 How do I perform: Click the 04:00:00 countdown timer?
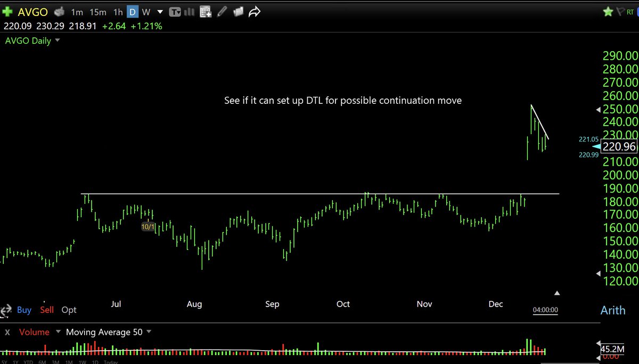[x=546, y=310]
